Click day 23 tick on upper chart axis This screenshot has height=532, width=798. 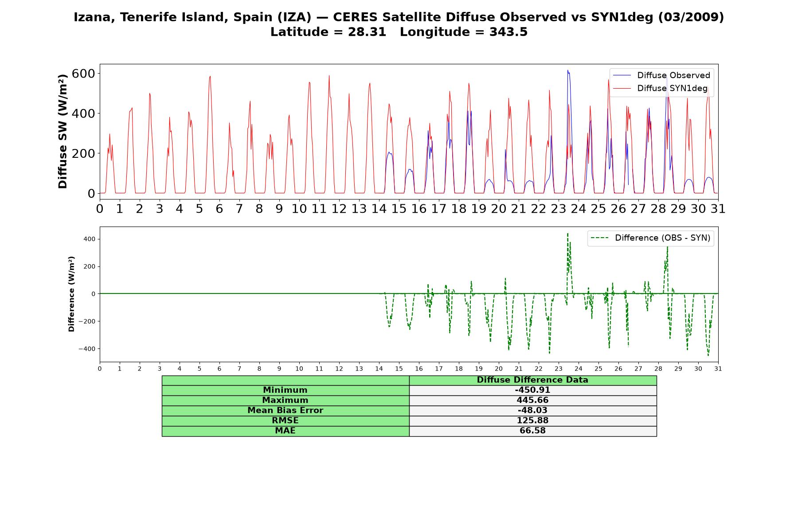tap(559, 208)
